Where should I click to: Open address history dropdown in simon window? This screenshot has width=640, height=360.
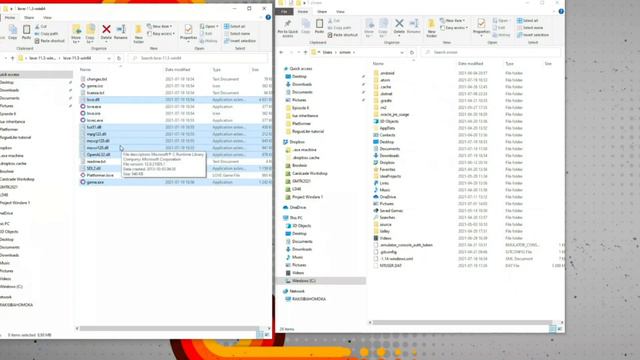click(402, 52)
